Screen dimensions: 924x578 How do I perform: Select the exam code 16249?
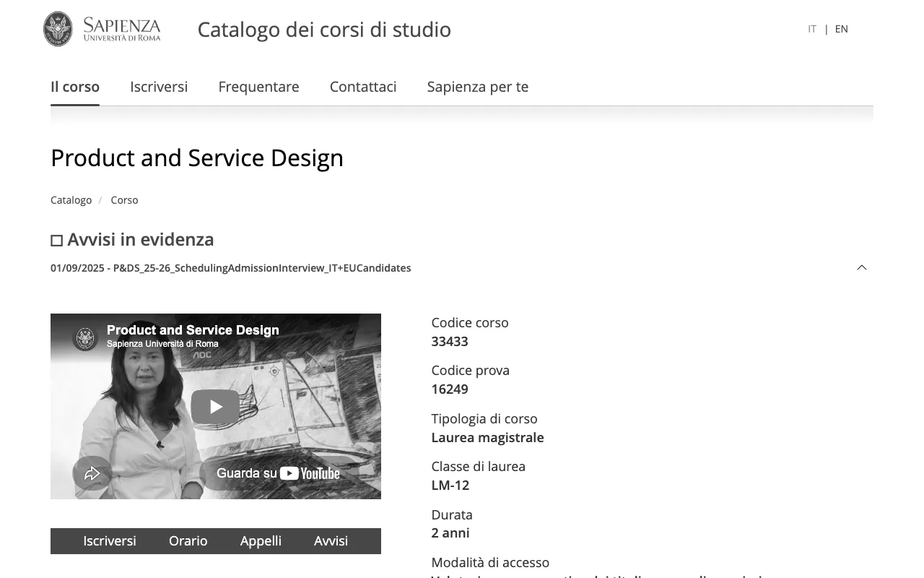[x=450, y=389]
